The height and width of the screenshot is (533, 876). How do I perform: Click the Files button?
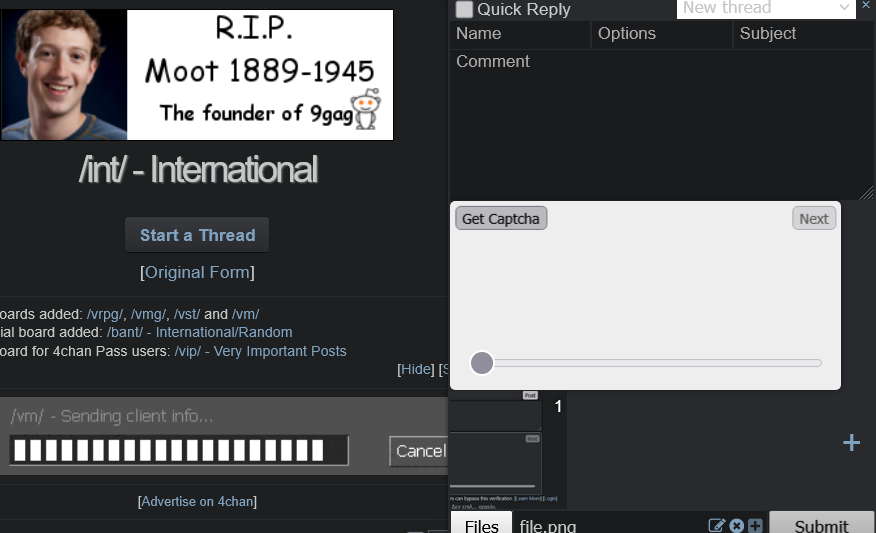[x=482, y=524]
